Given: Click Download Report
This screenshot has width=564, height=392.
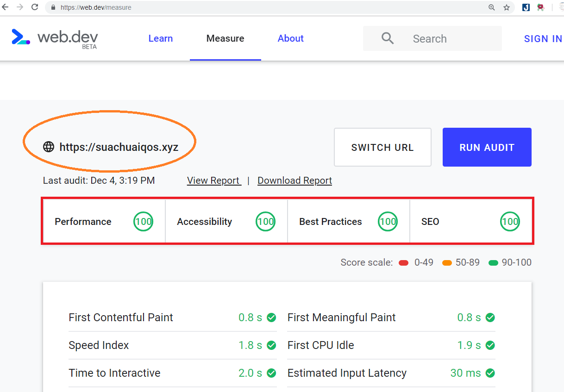Looking at the screenshot, I should tap(295, 180).
